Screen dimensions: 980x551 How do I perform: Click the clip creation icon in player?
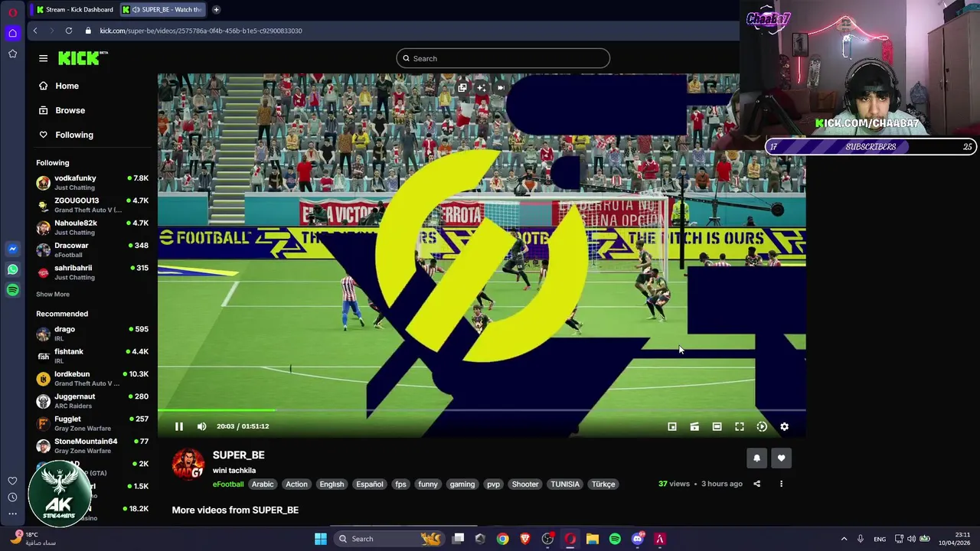click(694, 427)
